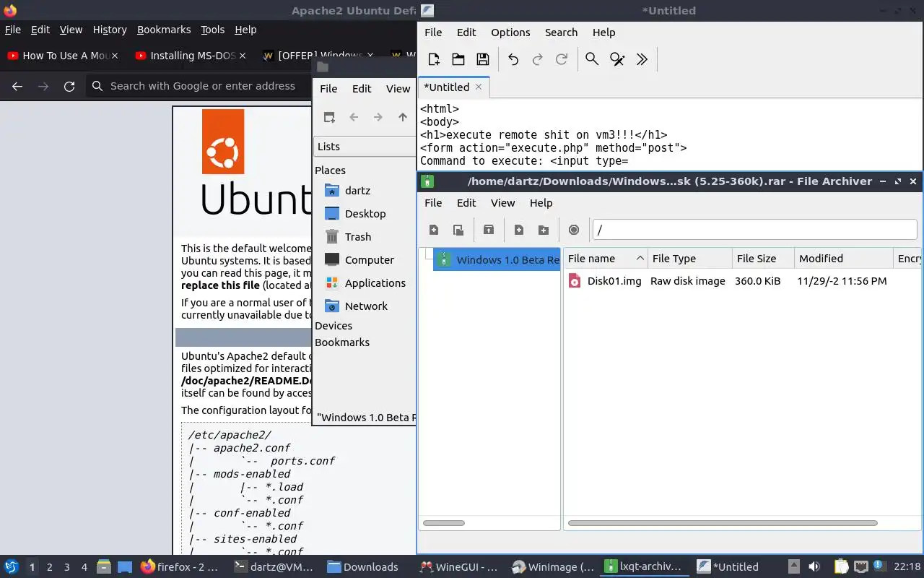Select Windows 1.0 Beta tree item
The height and width of the screenshot is (578, 924).
pos(497,260)
